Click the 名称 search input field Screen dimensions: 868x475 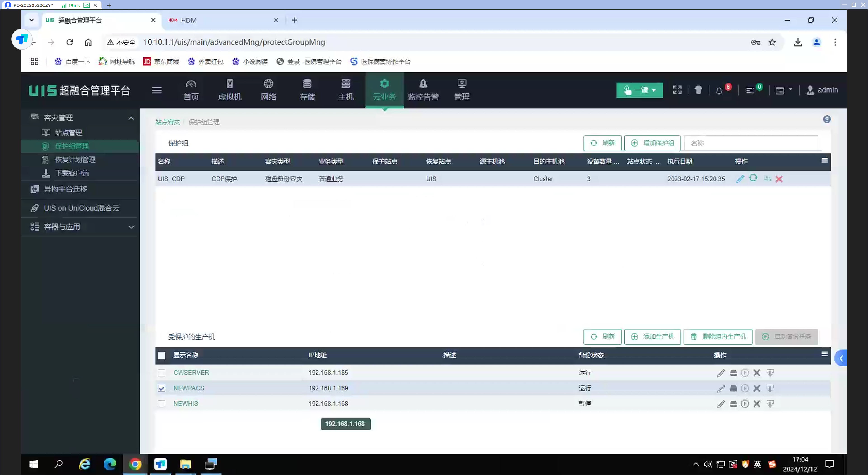(751, 143)
